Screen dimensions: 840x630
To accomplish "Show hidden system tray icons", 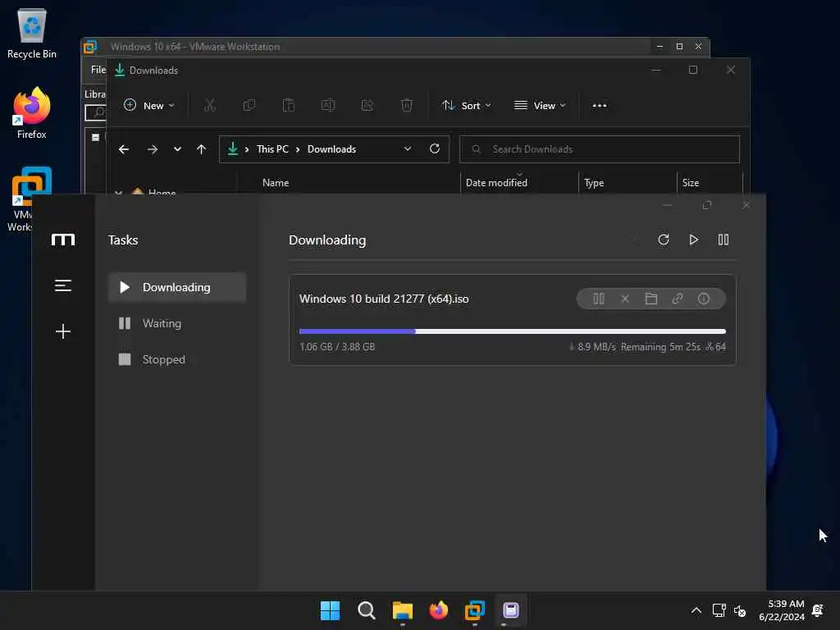I will (x=696, y=610).
